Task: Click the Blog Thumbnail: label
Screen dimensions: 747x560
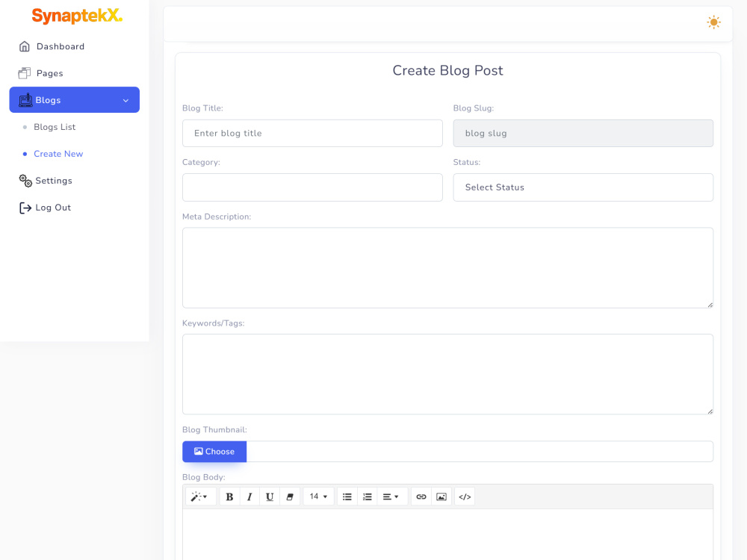Action: (x=215, y=429)
